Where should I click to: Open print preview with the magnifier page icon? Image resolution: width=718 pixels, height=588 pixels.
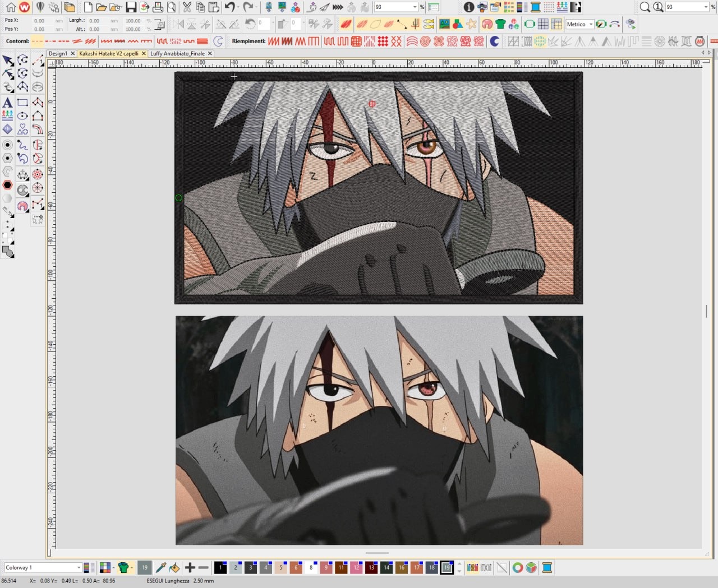(171, 7)
